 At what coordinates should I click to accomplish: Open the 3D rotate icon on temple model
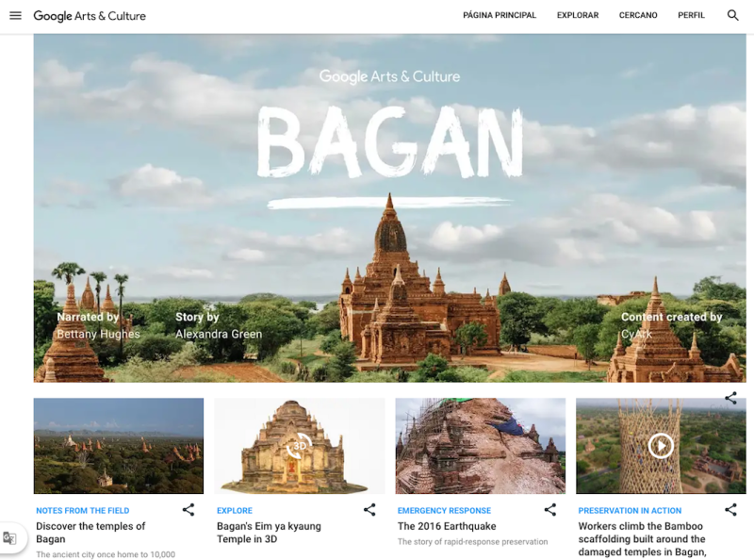coord(300,446)
